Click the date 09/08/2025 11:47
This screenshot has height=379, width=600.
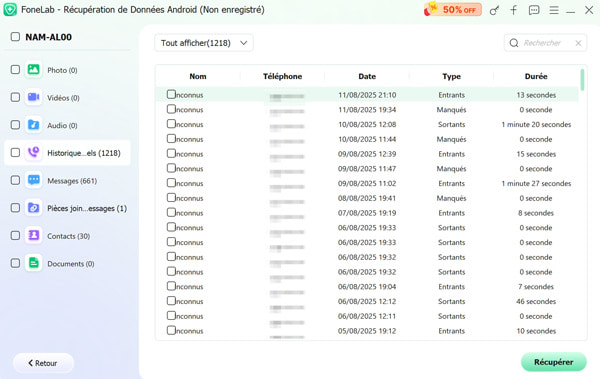[x=367, y=168]
